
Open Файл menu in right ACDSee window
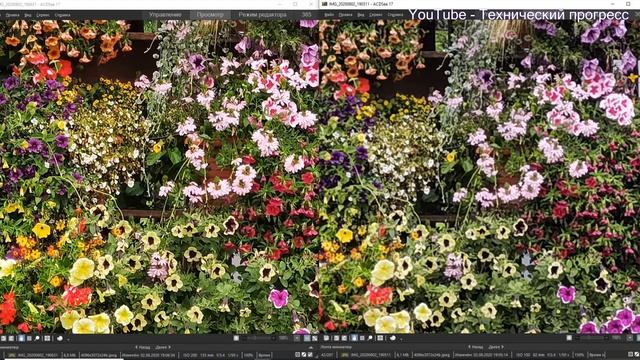tap(329, 15)
